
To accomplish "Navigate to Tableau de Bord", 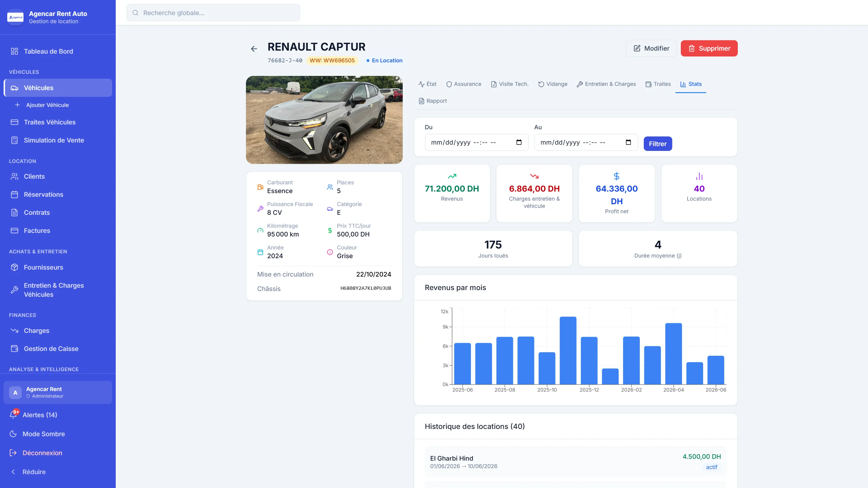I will click(58, 51).
